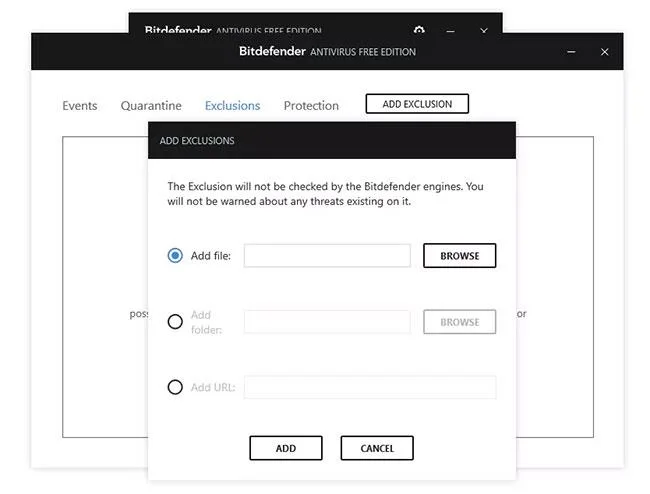Click BROWSE next to Add folder
Image resolution: width=650 pixels, height=494 pixels.
[x=459, y=322]
